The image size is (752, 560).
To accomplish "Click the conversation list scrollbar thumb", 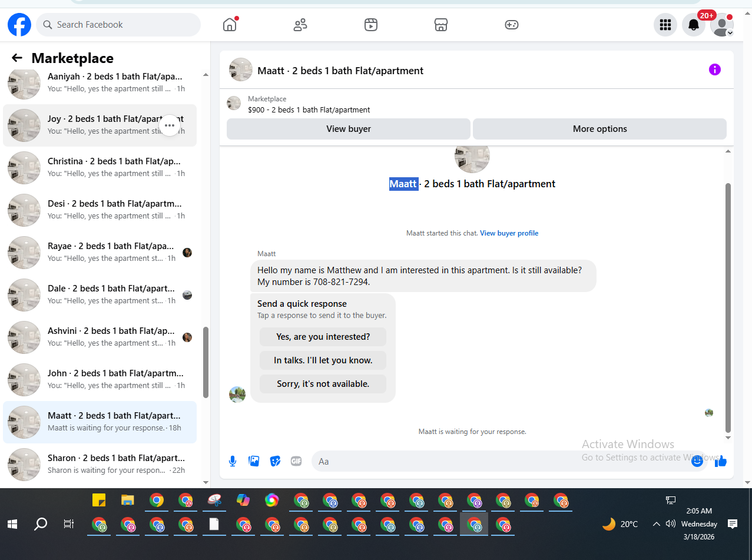I will pyautogui.click(x=206, y=362).
